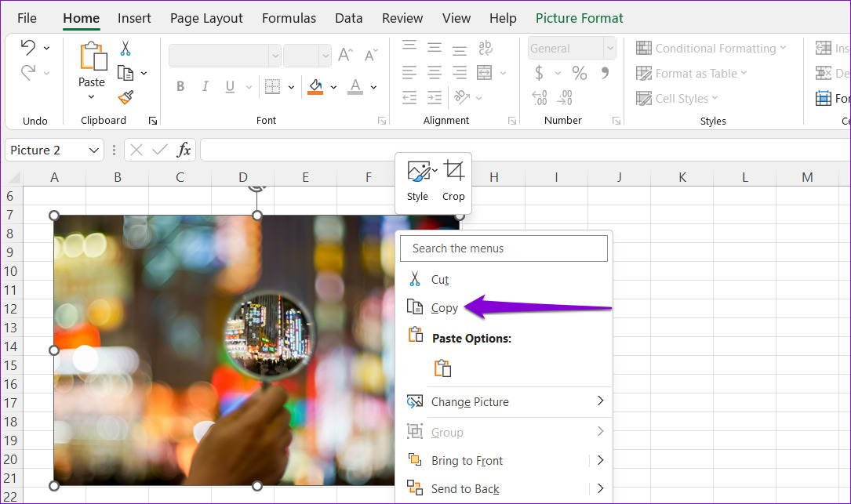Screen dimensions: 851x504
Task: Click the Borders icon
Action: tap(272, 87)
